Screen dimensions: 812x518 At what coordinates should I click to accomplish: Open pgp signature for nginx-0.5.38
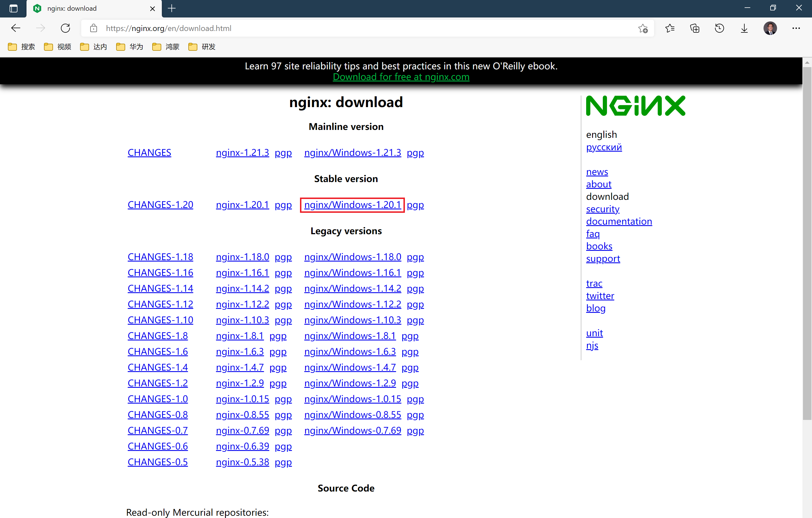[x=283, y=462]
